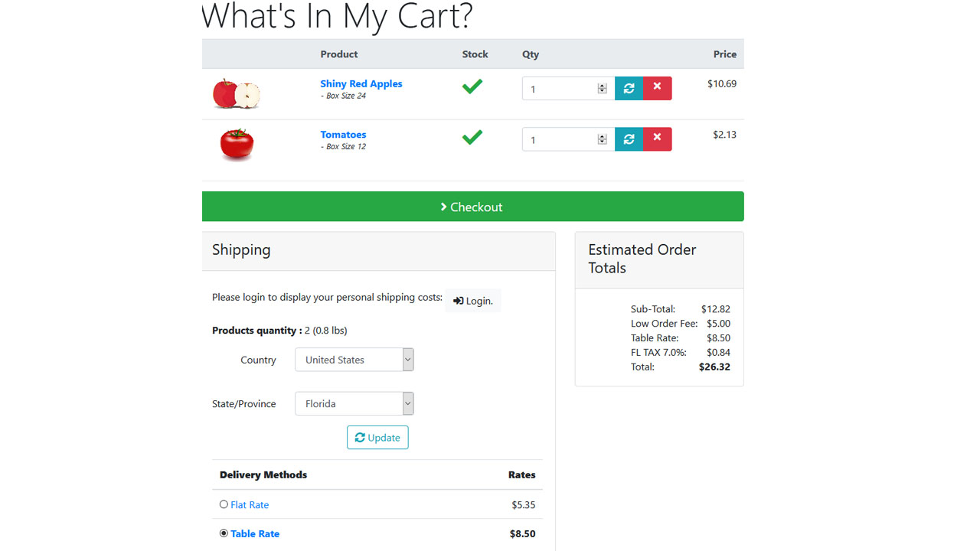
Task: Open the Tomatoes product link
Action: click(x=343, y=134)
